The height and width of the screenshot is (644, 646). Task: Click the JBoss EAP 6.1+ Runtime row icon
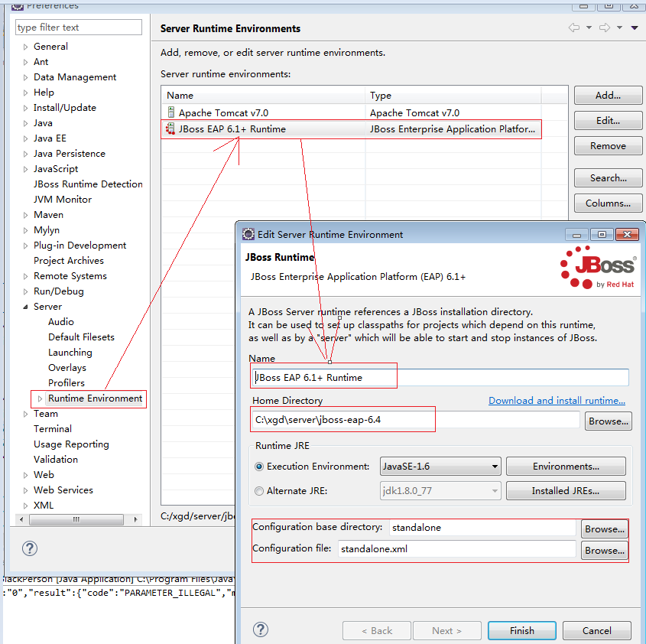[x=170, y=128]
